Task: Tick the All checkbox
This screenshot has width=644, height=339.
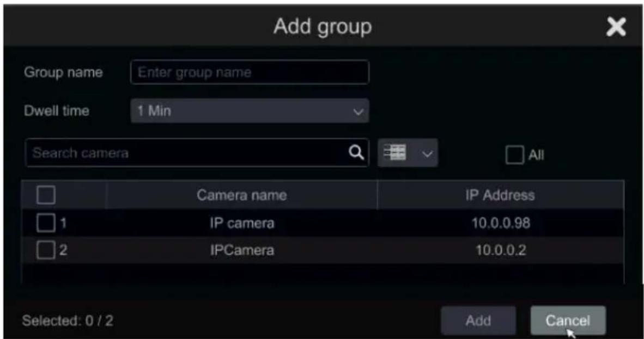Action: pyautogui.click(x=515, y=155)
